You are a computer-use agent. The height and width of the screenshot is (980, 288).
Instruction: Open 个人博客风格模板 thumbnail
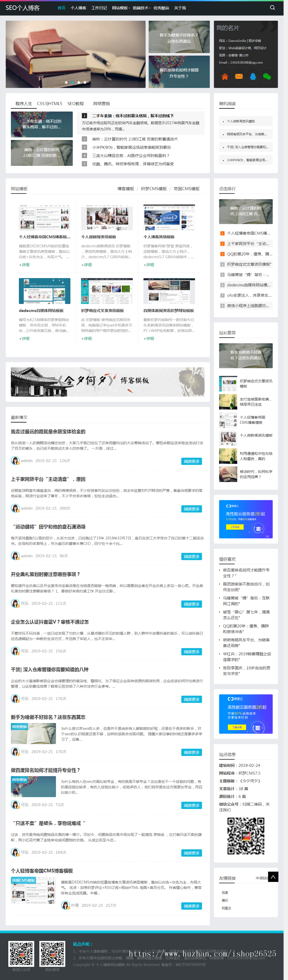click(169, 217)
